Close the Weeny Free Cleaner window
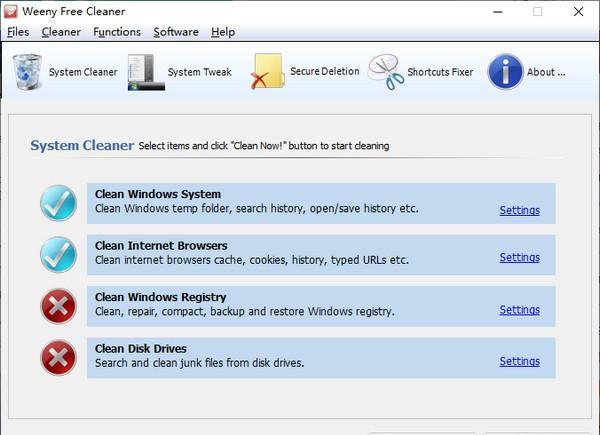Viewport: 600px width, 435px height. click(x=579, y=11)
